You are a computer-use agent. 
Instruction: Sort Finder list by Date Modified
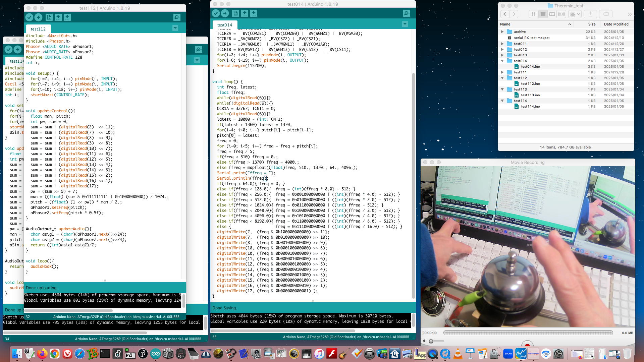click(x=616, y=24)
